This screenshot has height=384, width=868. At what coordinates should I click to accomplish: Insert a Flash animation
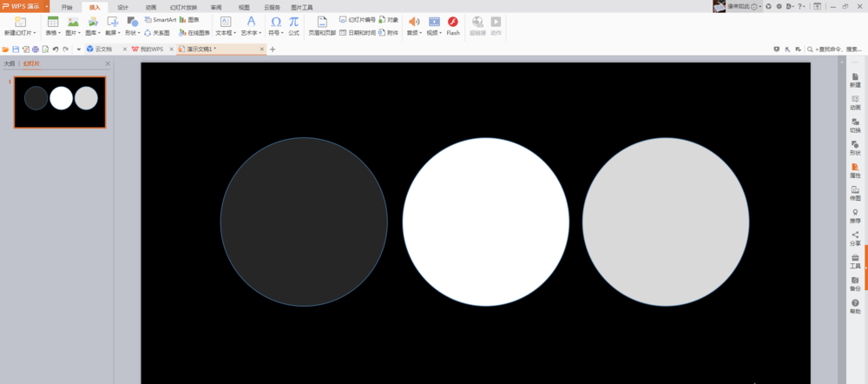pyautogui.click(x=453, y=24)
